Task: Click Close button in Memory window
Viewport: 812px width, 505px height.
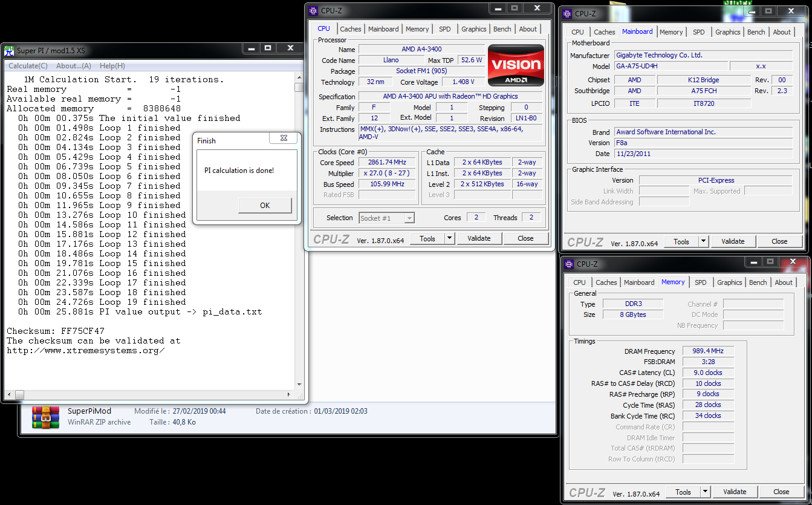Action: pos(781,492)
